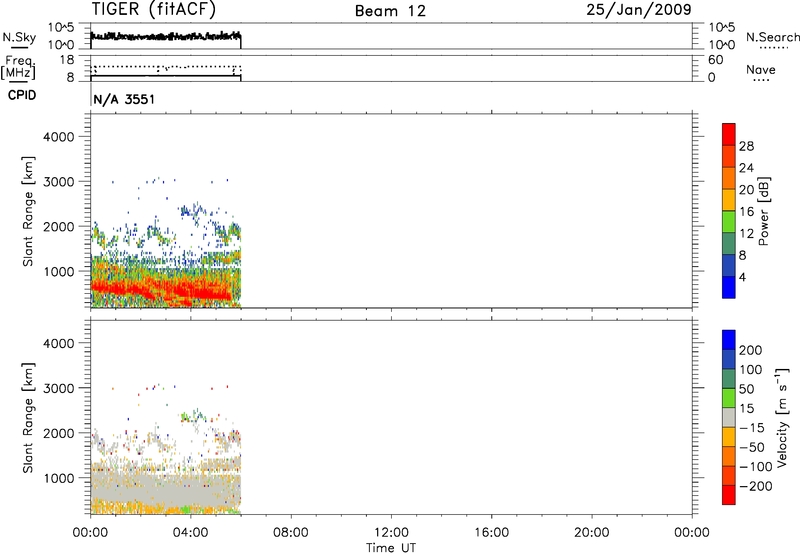This screenshot has width=800, height=554.
Task: Select the "N/A 3551" CPID value
Action: (124, 99)
